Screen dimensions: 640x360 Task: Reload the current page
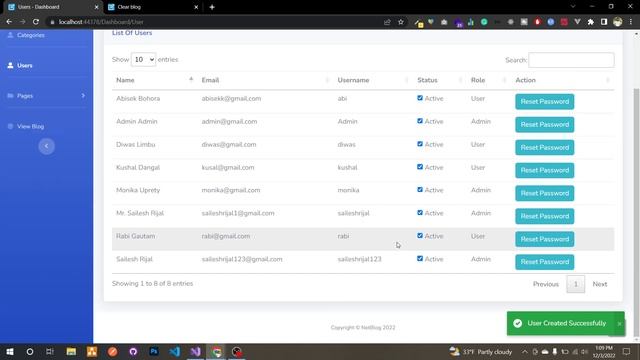36,22
